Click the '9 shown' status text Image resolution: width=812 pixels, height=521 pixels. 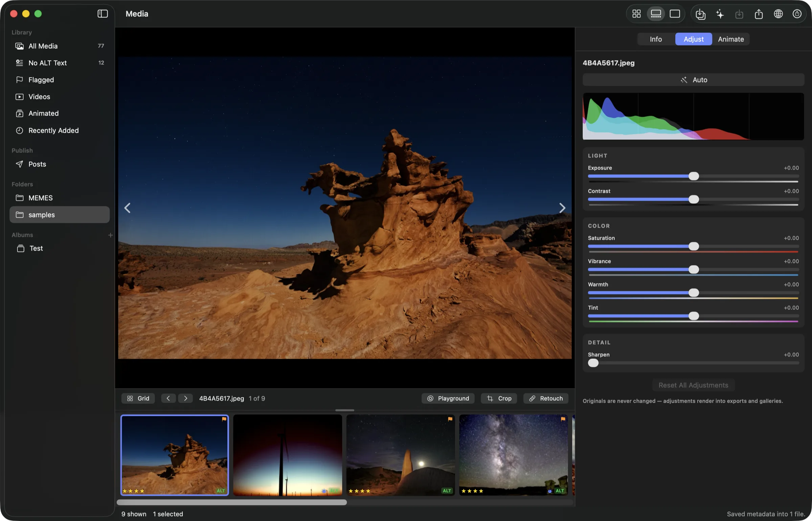point(134,514)
